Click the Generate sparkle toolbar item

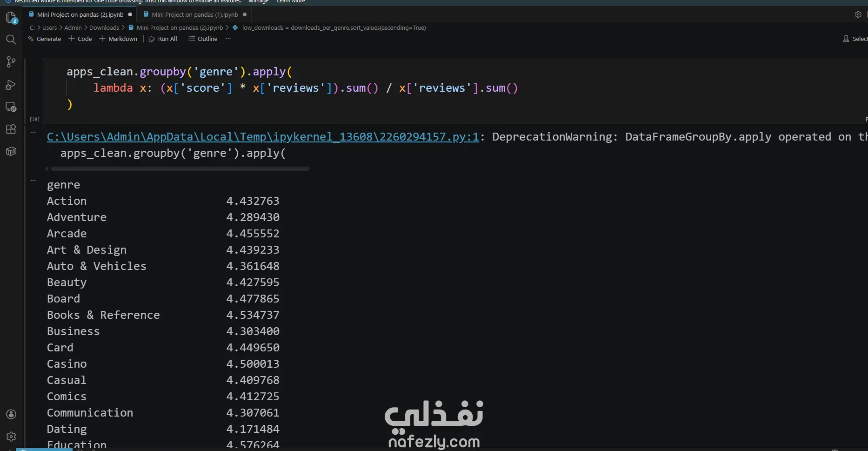pyautogui.click(x=45, y=39)
